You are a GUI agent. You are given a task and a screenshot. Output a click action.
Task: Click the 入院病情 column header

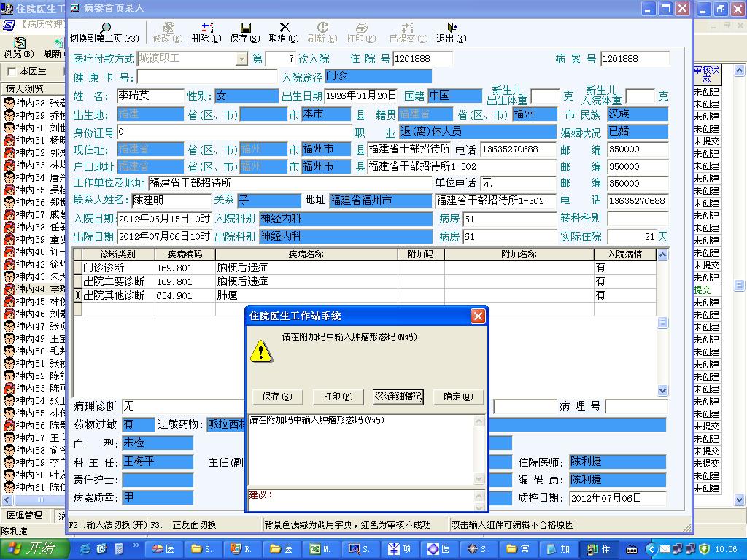point(625,254)
